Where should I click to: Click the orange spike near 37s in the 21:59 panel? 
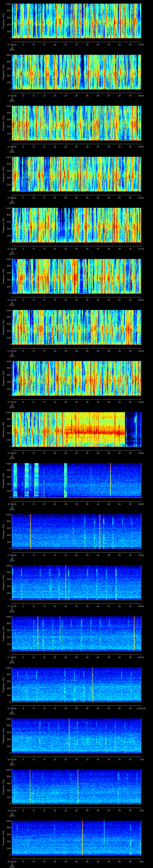(x=92, y=685)
